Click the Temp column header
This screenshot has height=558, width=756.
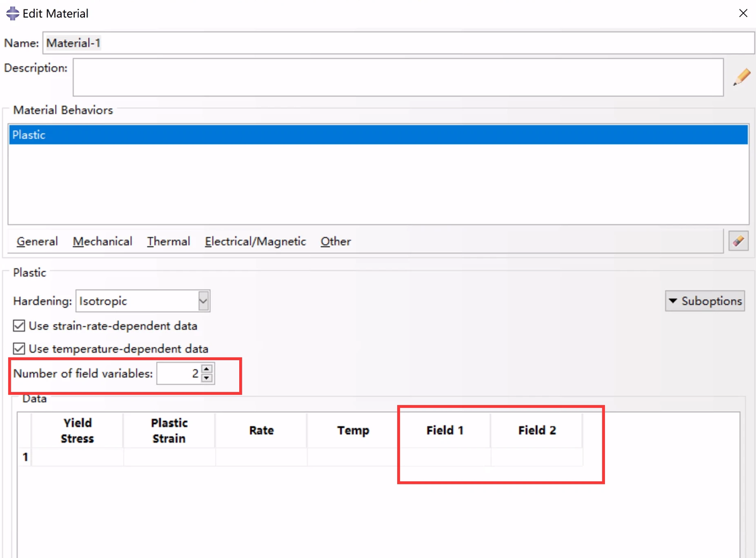coord(353,431)
